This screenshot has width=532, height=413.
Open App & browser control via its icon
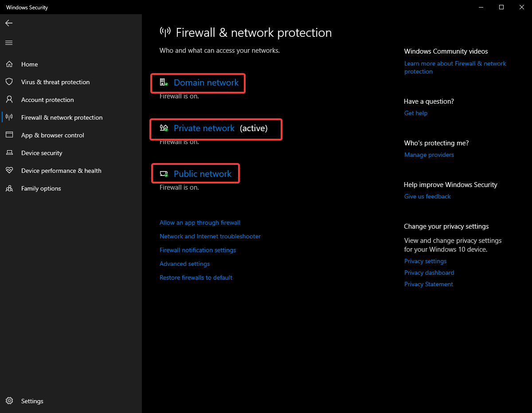(9, 135)
